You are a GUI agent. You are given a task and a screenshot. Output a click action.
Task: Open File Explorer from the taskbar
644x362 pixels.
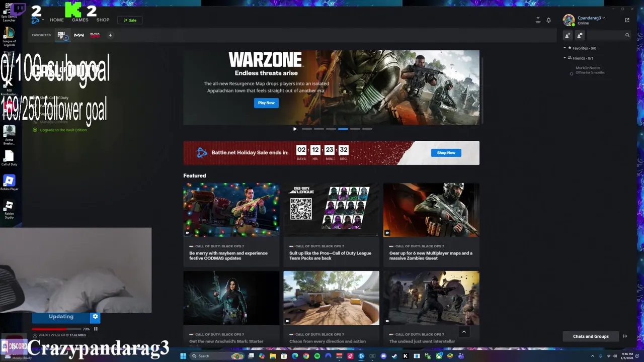click(x=273, y=356)
